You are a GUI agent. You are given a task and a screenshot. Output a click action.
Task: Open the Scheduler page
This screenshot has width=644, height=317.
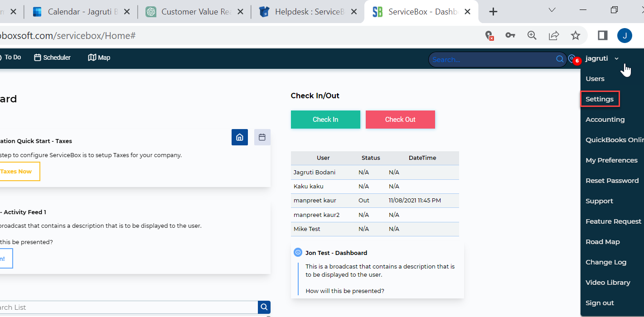point(53,58)
